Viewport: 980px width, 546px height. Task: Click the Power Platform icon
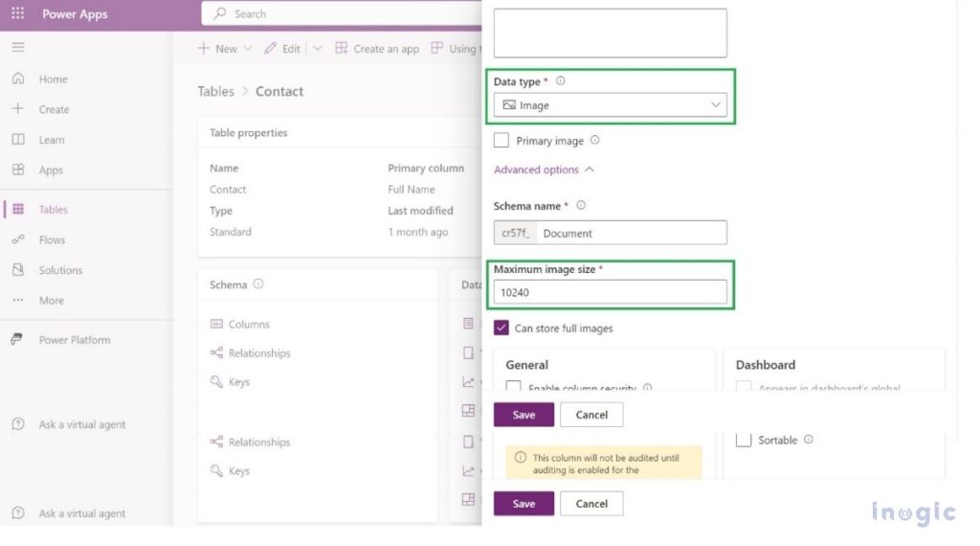[x=17, y=340]
